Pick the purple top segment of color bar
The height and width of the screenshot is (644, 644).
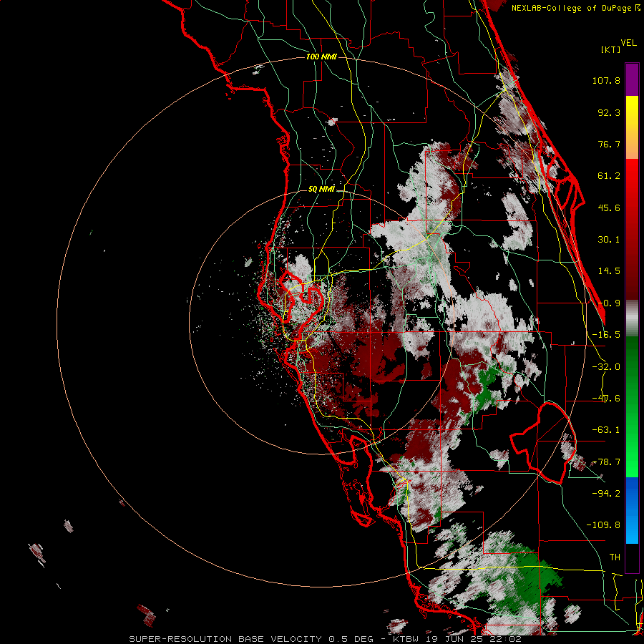[x=632, y=79]
